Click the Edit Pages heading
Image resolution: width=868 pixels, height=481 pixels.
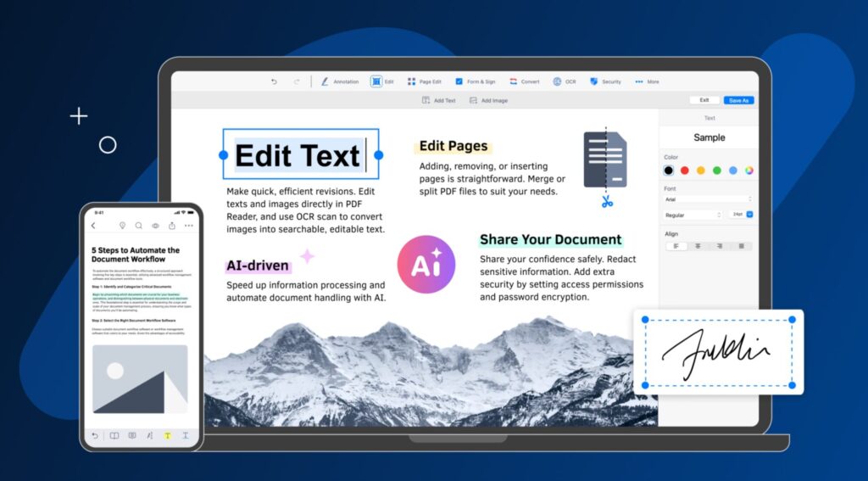pos(453,146)
